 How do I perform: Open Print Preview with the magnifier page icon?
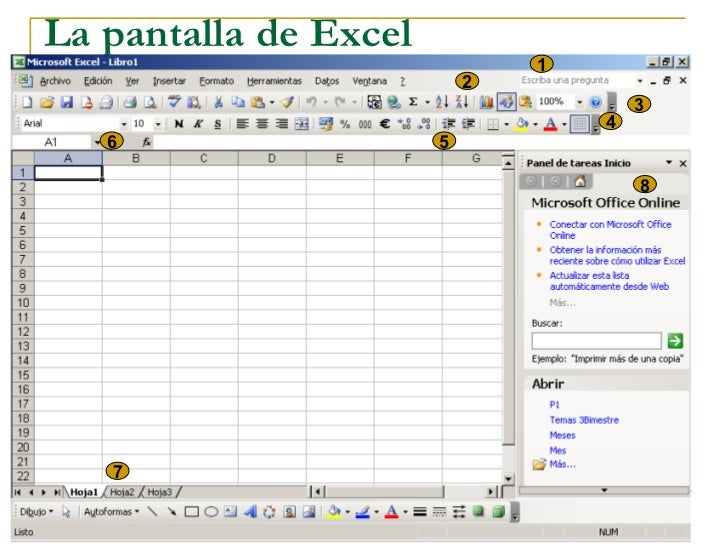pyautogui.click(x=150, y=102)
